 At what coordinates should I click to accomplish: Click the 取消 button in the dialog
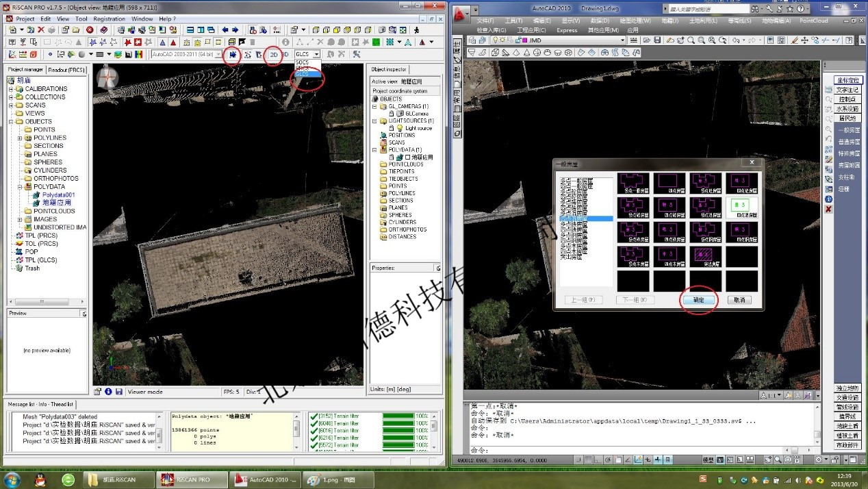739,300
